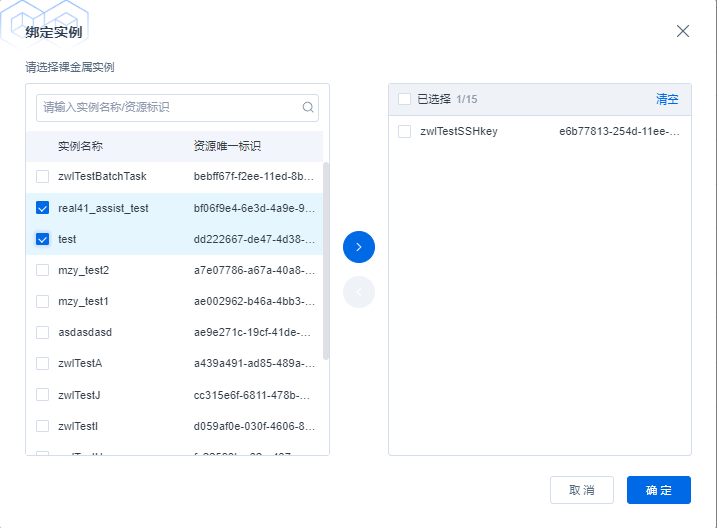Enable the zwlTestA checkbox

(42, 363)
